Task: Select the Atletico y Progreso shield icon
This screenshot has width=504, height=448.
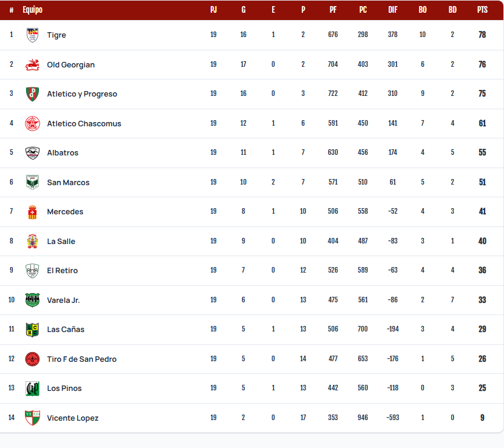Action: pos(32,94)
